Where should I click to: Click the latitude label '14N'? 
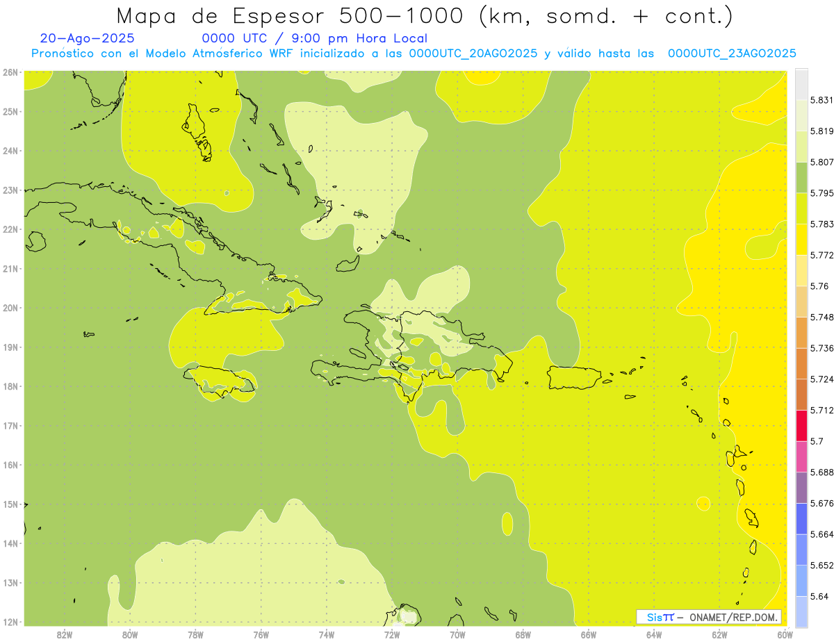point(10,543)
